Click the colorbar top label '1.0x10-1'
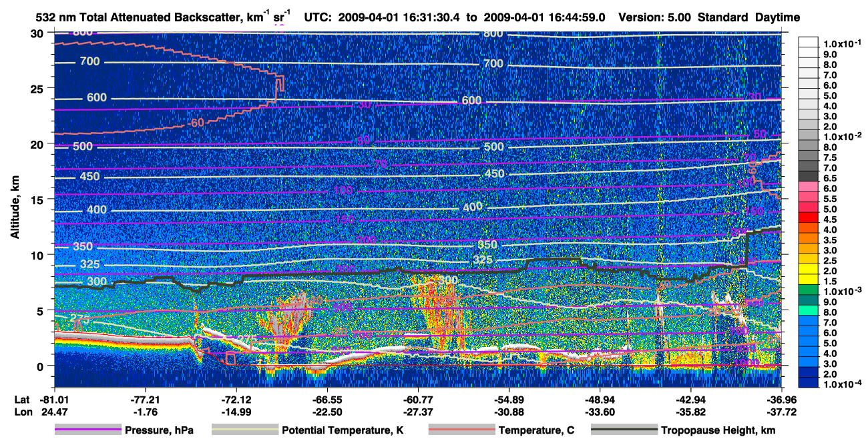868x445 pixels. pyautogui.click(x=843, y=43)
